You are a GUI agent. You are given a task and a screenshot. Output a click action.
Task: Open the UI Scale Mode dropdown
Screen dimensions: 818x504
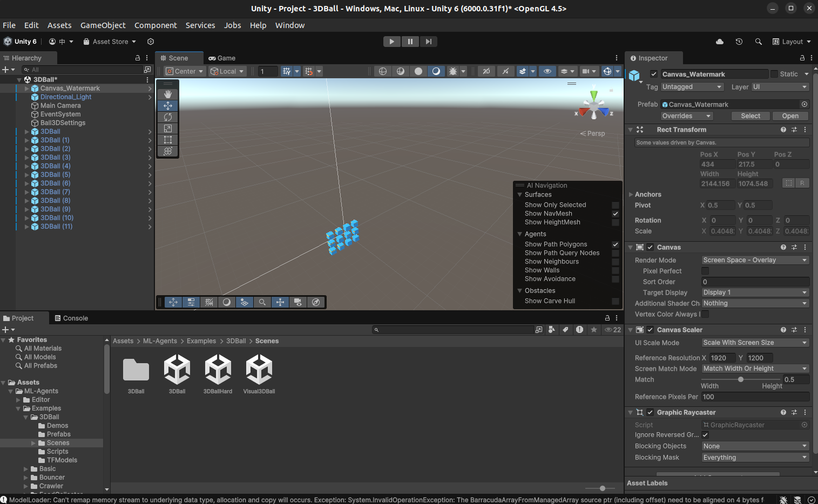pos(755,343)
